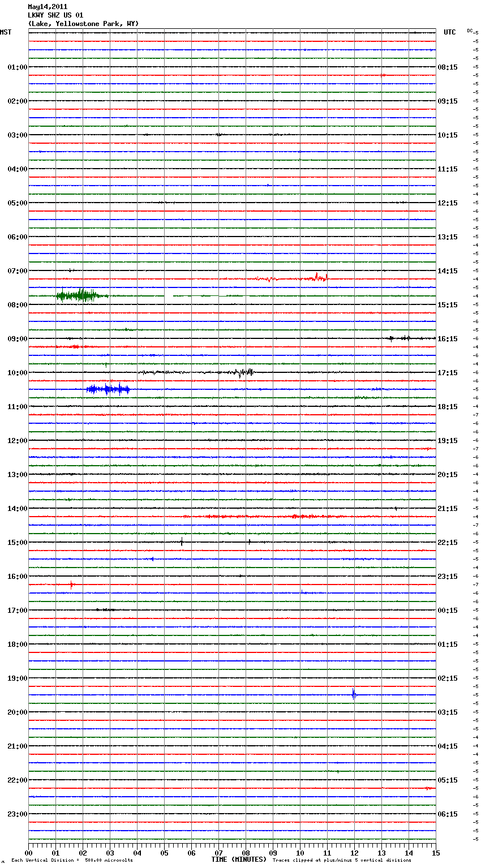Click the 00:15 UTC time label
This screenshot has width=481, height=868.
[448, 611]
